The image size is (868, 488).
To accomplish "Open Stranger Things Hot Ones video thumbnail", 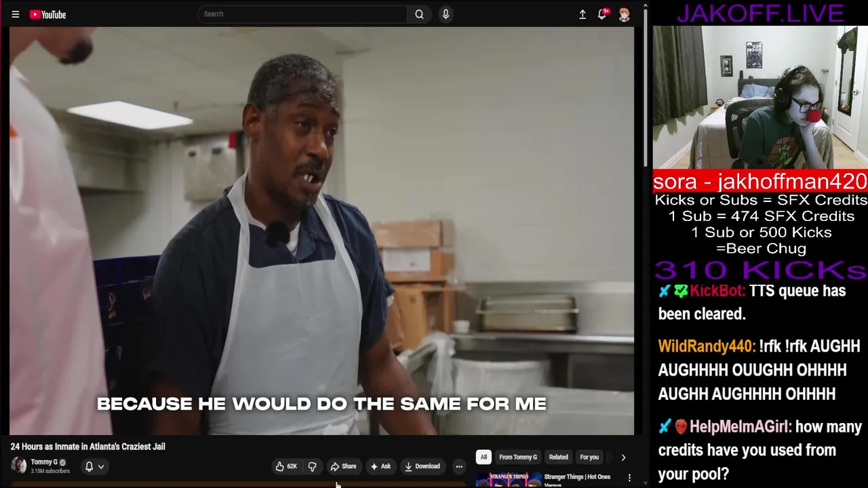I will click(508, 480).
